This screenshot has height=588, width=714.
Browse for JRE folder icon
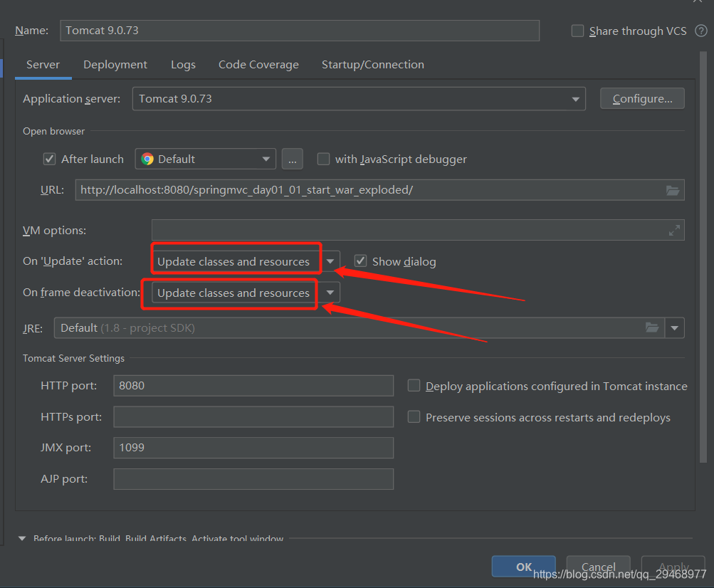(652, 327)
